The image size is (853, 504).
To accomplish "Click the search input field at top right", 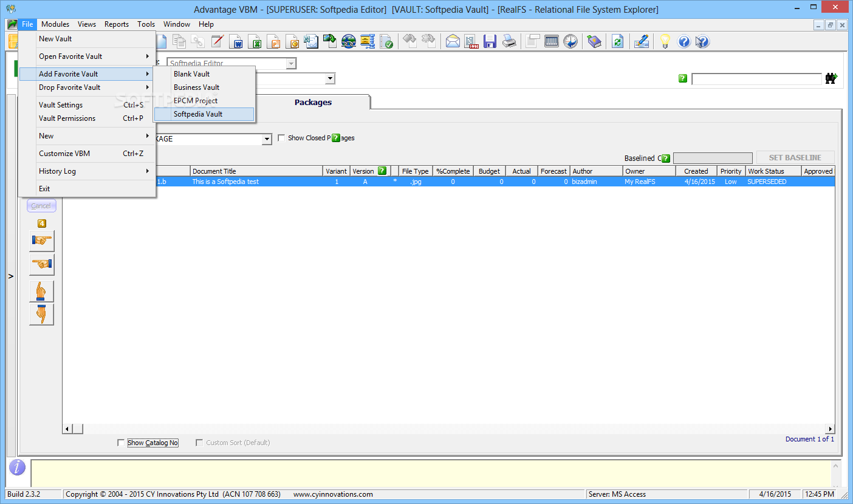I will tap(756, 79).
